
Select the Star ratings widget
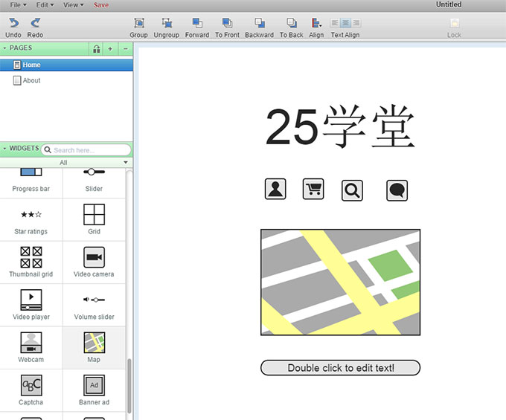point(31,220)
